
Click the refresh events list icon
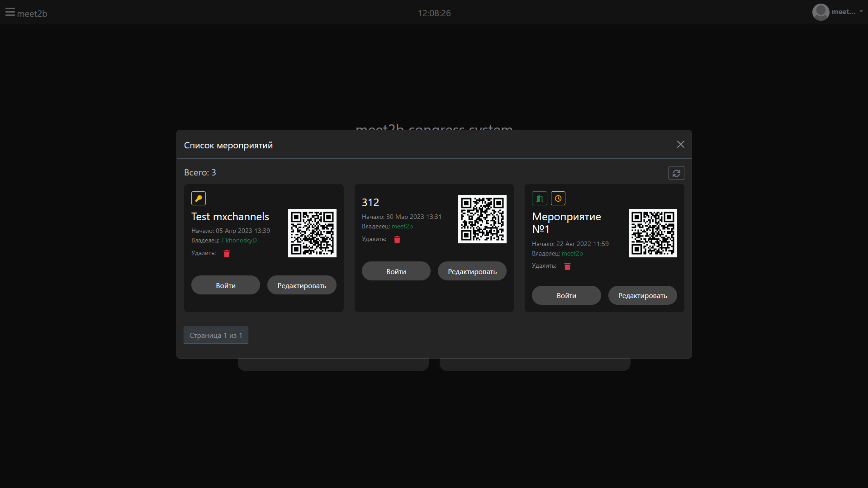click(676, 173)
